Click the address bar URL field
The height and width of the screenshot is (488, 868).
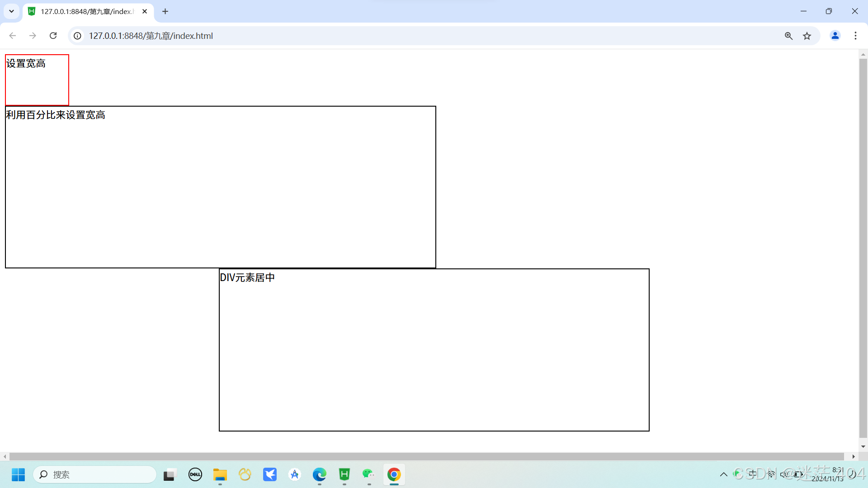coord(407,36)
